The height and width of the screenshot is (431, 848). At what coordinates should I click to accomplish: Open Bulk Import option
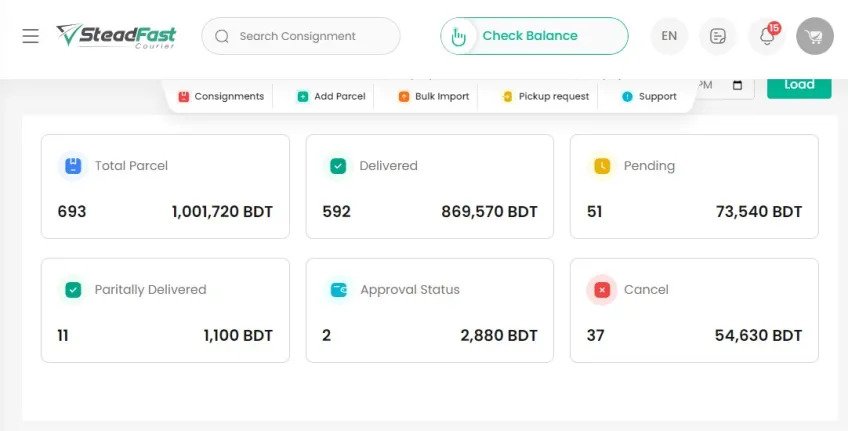click(x=433, y=97)
